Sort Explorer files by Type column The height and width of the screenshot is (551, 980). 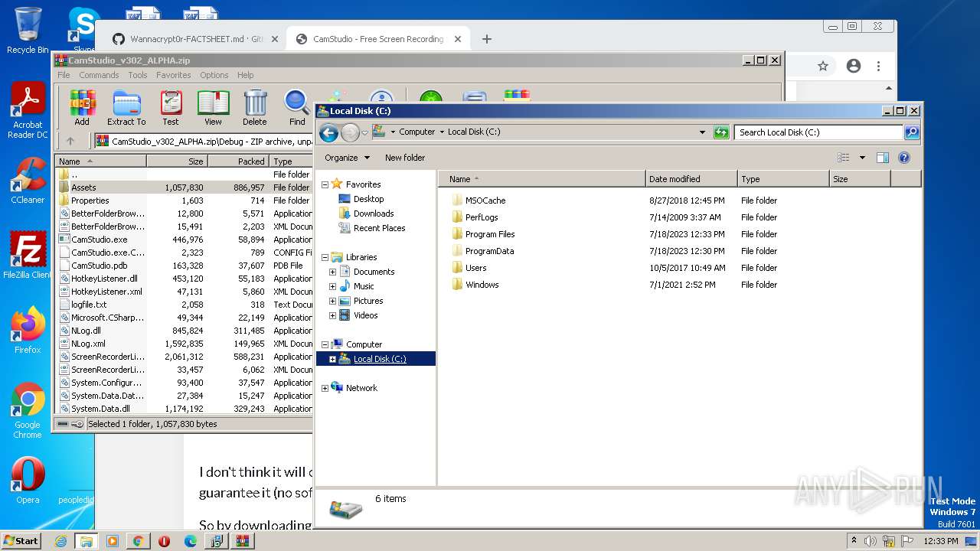[x=783, y=179]
